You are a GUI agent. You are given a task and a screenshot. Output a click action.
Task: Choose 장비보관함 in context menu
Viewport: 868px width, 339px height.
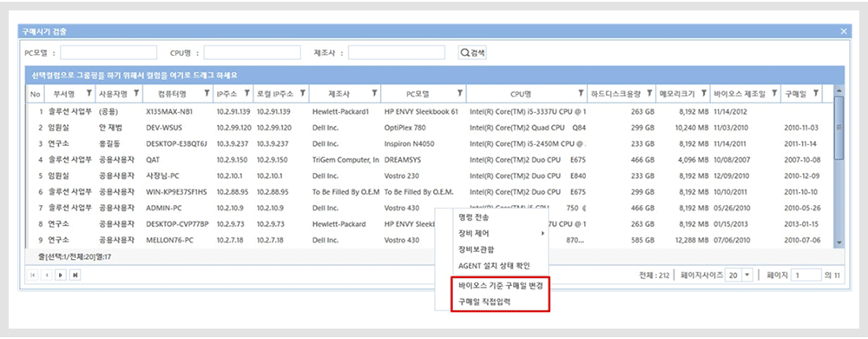click(x=476, y=250)
